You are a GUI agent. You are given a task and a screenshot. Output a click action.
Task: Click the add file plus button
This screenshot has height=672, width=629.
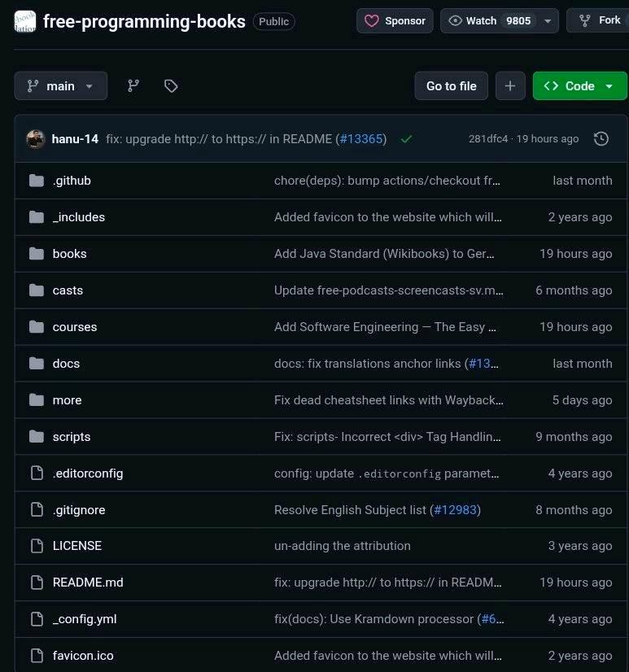(510, 86)
